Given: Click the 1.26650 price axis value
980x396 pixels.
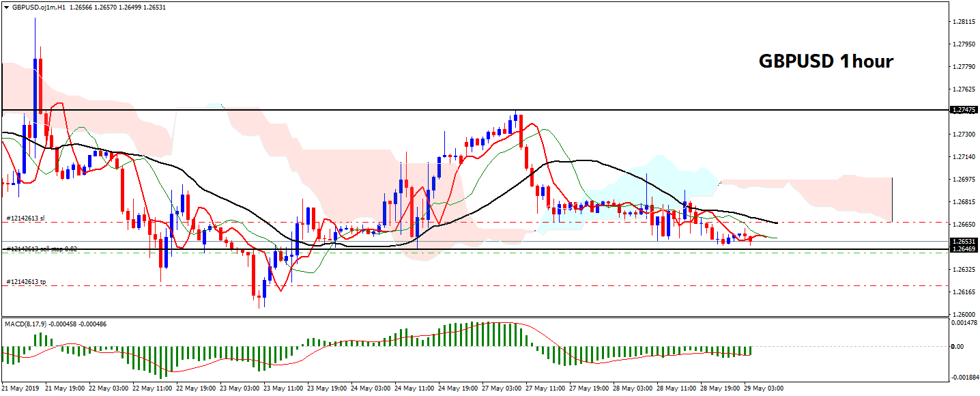Looking at the screenshot, I should coord(963,225).
